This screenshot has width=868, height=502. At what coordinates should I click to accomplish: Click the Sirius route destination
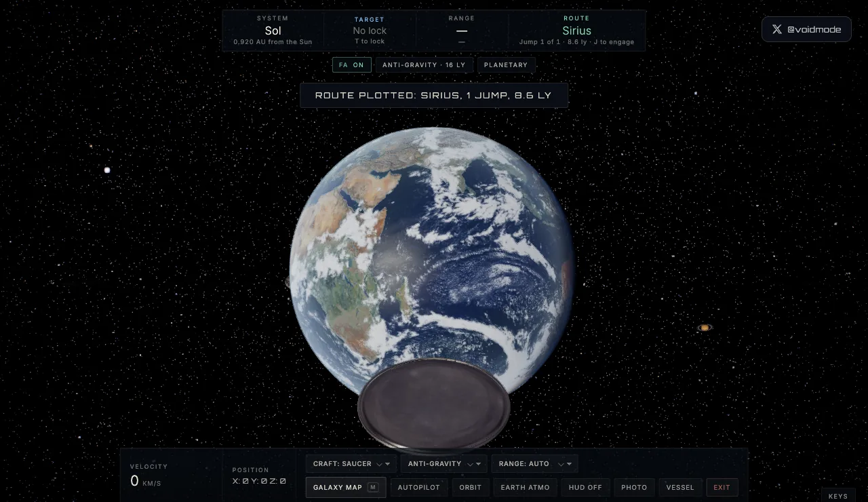(576, 31)
